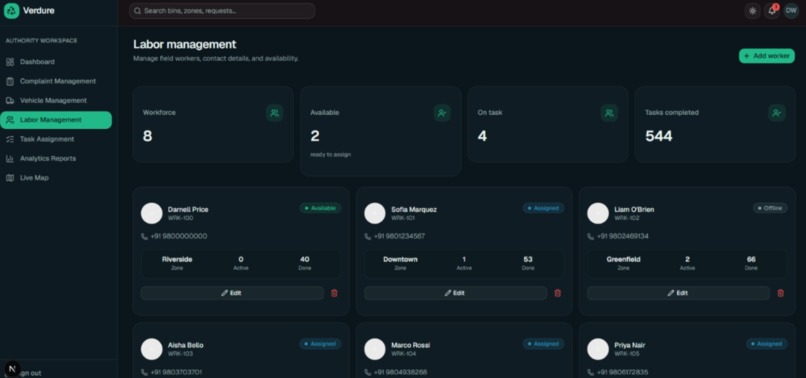Viewport: 806px width, 378px height.
Task: Click phone number +91 9802469134
Action: point(622,237)
